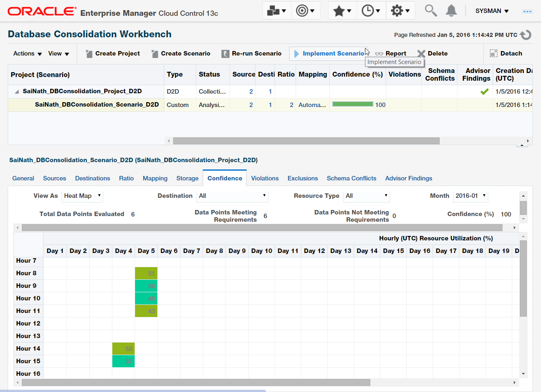The height and width of the screenshot is (392, 541).
Task: Click the Create Project button label
Action: [x=118, y=54]
